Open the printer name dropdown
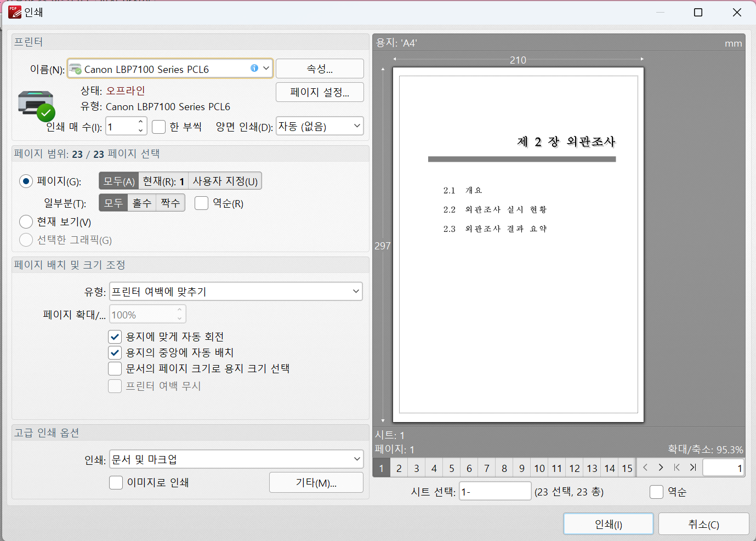This screenshot has height=541, width=756. pyautogui.click(x=266, y=69)
